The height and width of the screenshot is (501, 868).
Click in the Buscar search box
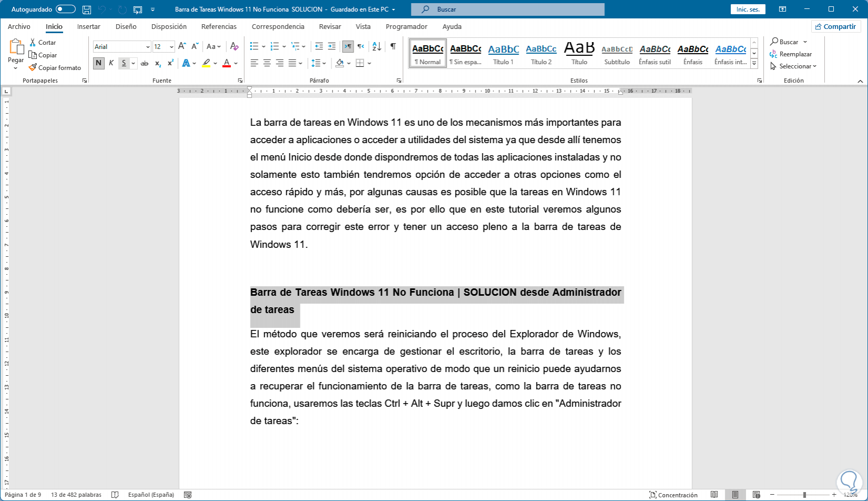(x=508, y=9)
